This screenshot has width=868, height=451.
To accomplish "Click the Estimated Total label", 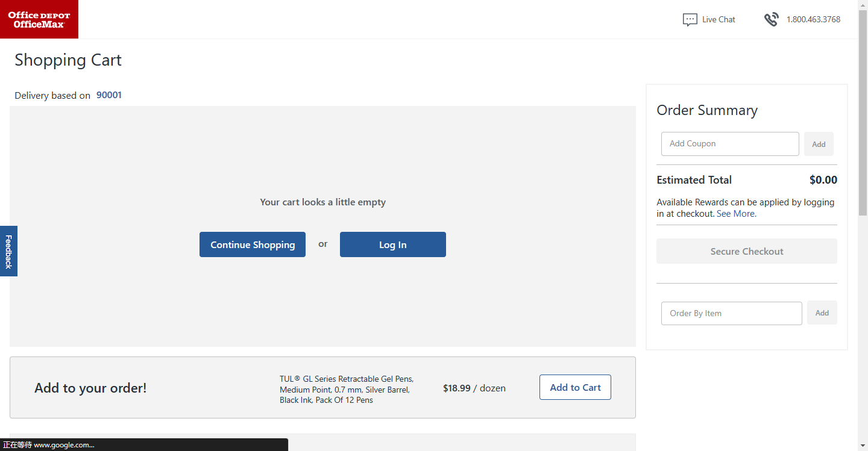I will (694, 180).
